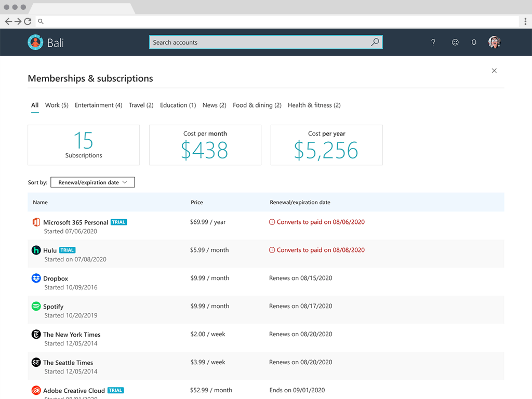532x399 pixels.
Task: Open the Hulu subscription name
Action: tap(50, 250)
